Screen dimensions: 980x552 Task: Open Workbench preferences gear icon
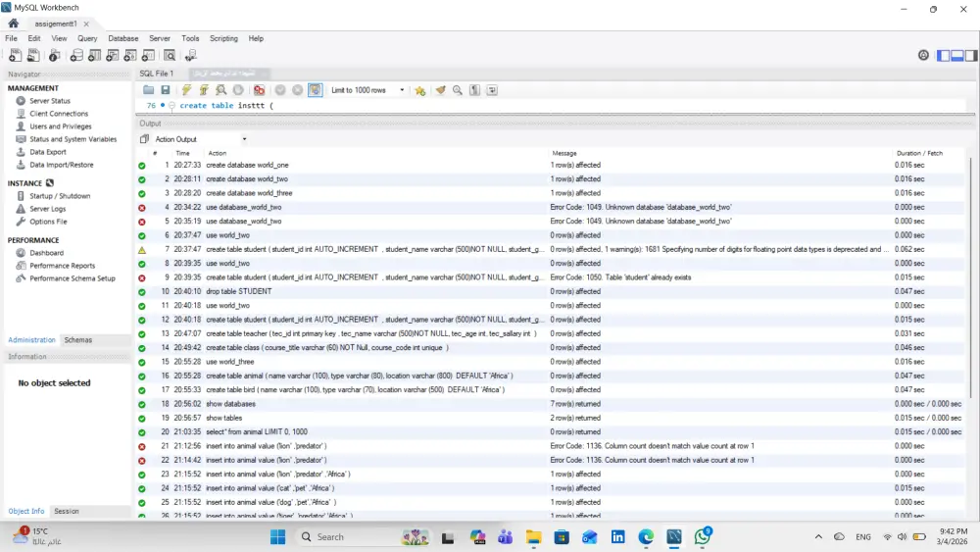click(x=923, y=56)
